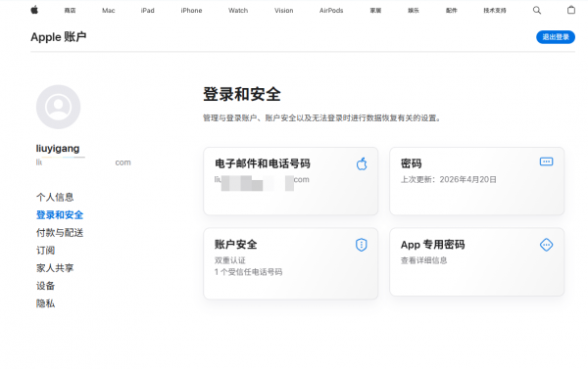Select 家人共享 in the sidebar

point(55,268)
